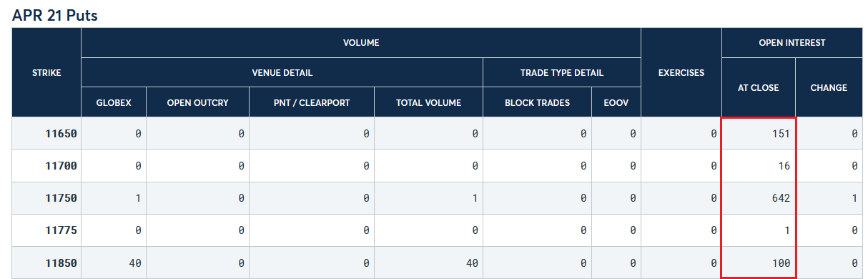Click the EOOV column header
868x279 pixels.
coord(616,102)
